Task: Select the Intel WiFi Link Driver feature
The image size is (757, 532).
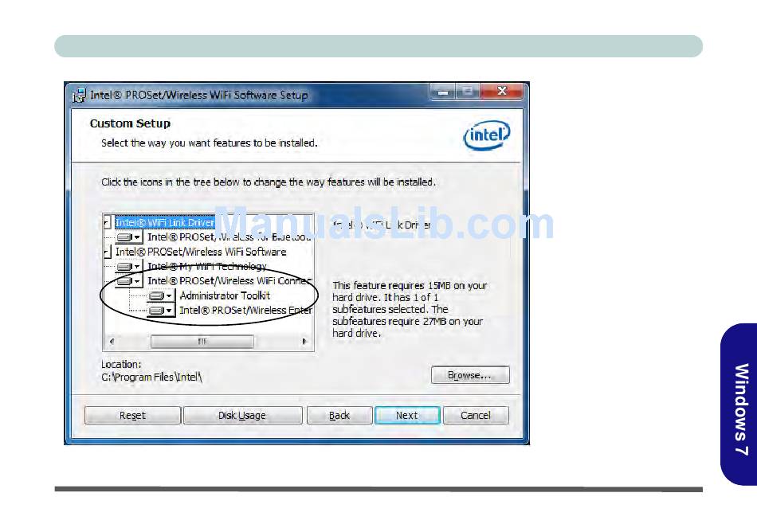Action: pyautogui.click(x=165, y=222)
